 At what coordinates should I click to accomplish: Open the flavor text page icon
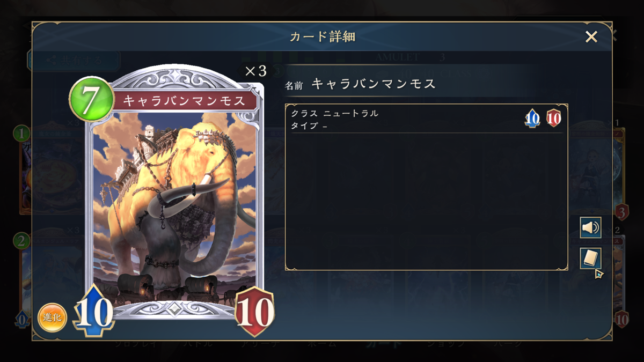pyautogui.click(x=590, y=259)
